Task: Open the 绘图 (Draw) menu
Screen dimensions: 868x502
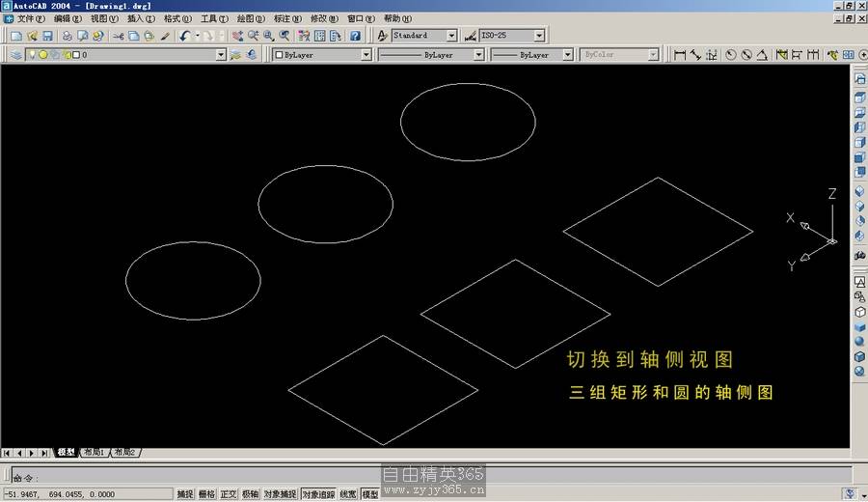Action: pos(251,18)
